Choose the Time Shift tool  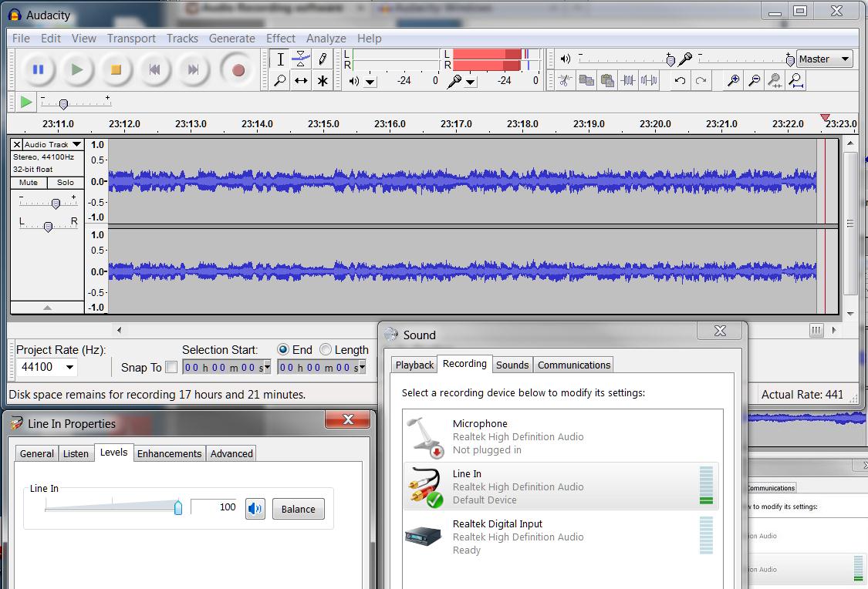coord(301,80)
